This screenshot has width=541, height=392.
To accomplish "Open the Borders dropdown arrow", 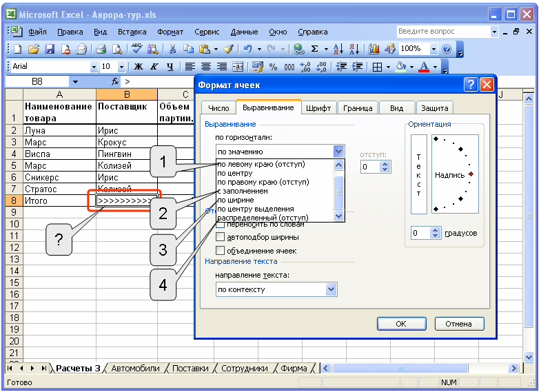I will tap(388, 67).
